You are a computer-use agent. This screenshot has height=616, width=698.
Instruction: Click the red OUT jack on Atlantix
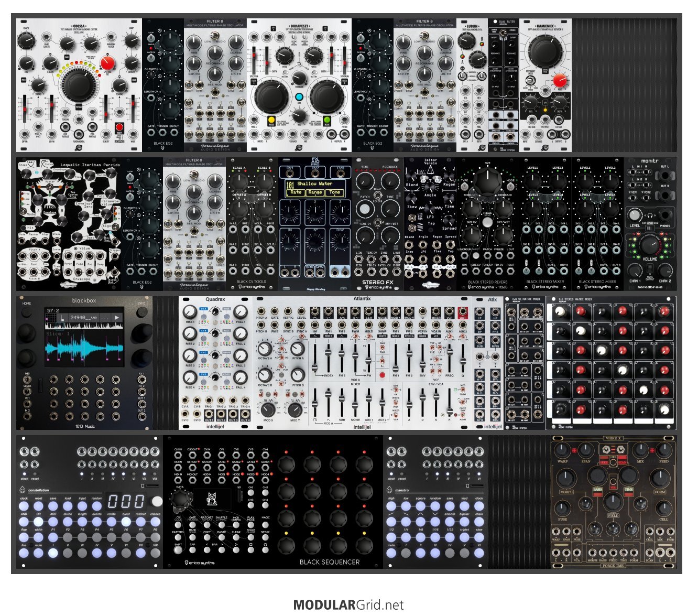pyautogui.click(x=463, y=311)
